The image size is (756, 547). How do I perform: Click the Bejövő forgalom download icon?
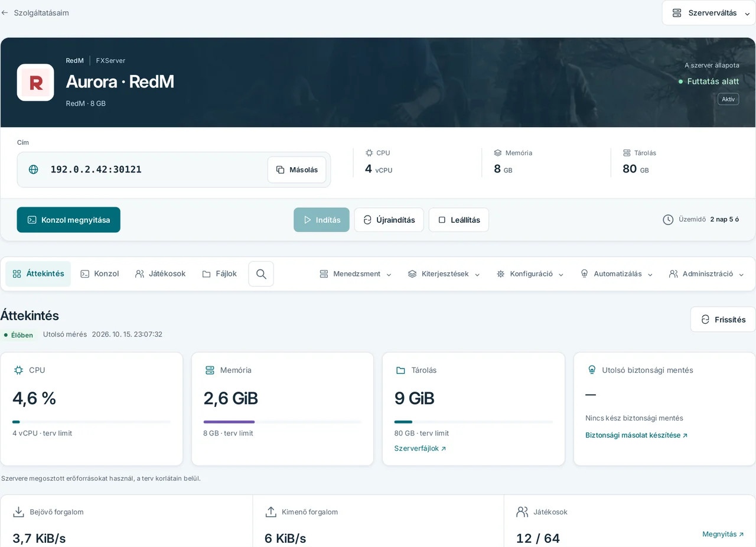point(19,512)
